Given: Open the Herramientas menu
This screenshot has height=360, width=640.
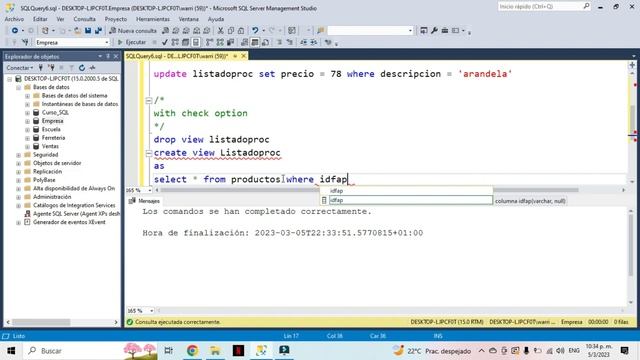Looking at the screenshot, I should (x=153, y=19).
